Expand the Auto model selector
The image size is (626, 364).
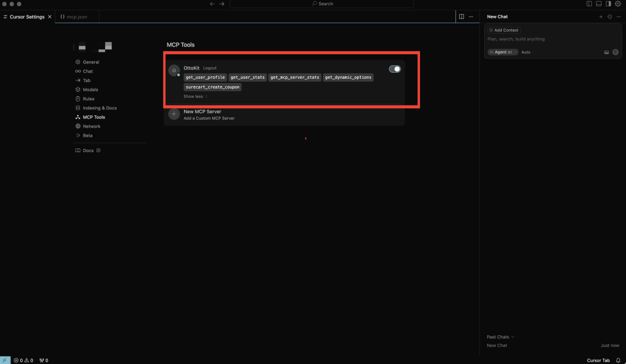pyautogui.click(x=527, y=53)
